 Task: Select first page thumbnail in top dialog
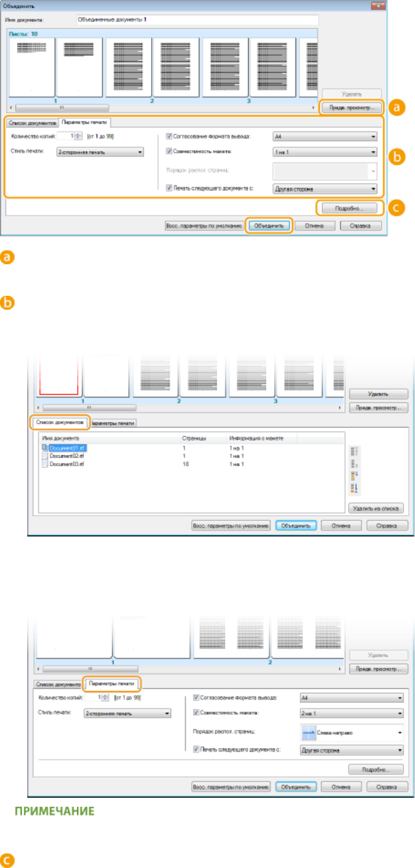(32, 67)
